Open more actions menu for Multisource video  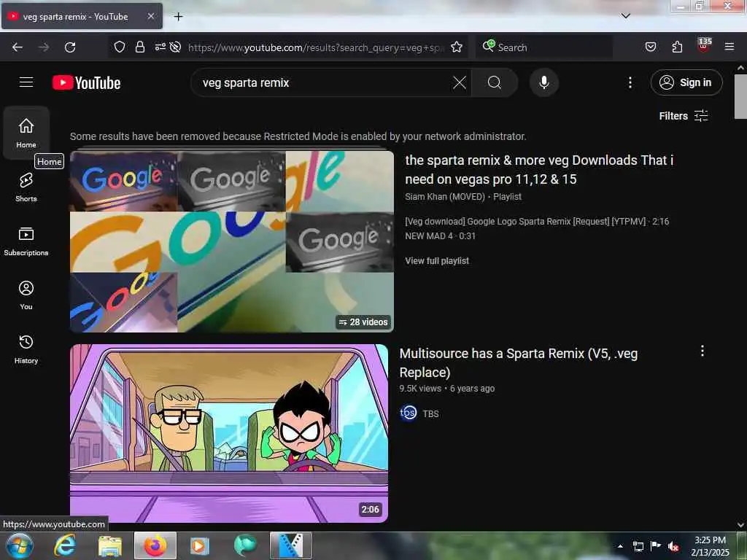coord(703,351)
